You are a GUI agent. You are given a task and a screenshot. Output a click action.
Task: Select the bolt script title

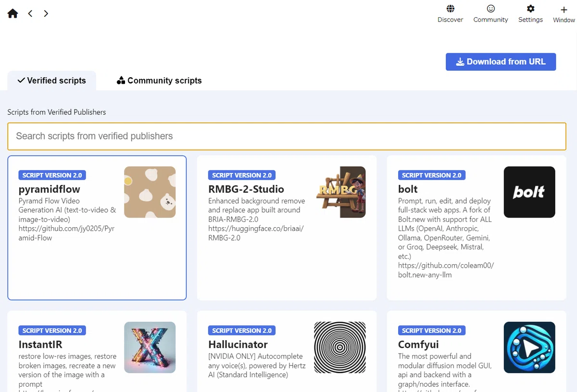click(408, 189)
